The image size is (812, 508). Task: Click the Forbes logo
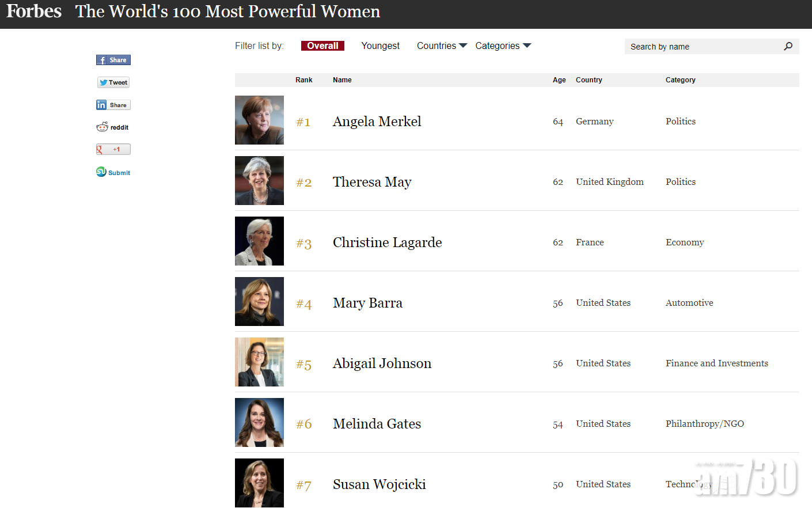34,12
